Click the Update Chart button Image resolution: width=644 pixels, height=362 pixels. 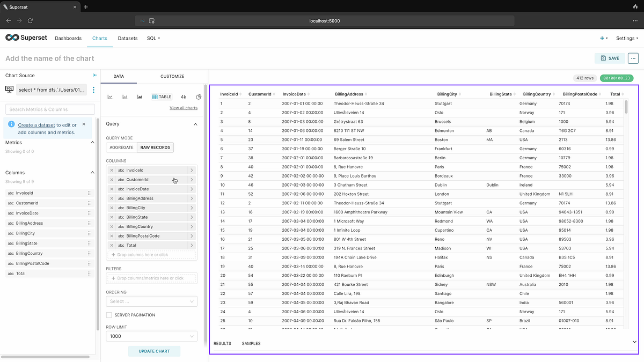(154, 351)
